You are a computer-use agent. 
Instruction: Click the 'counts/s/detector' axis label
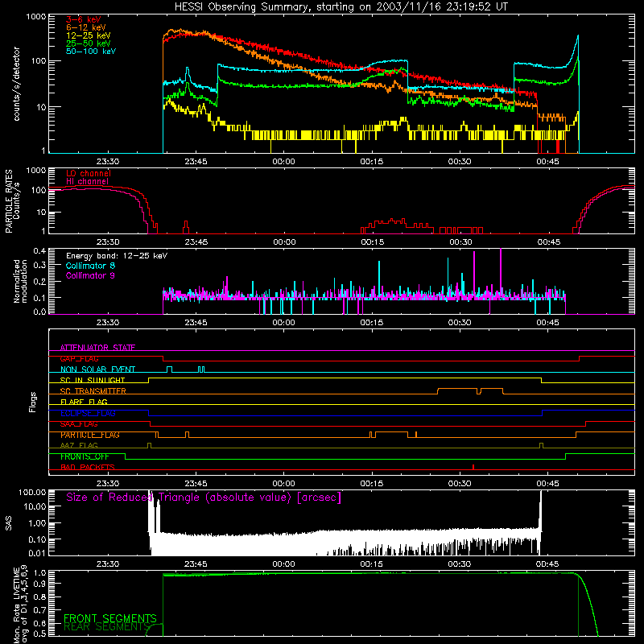17,84
